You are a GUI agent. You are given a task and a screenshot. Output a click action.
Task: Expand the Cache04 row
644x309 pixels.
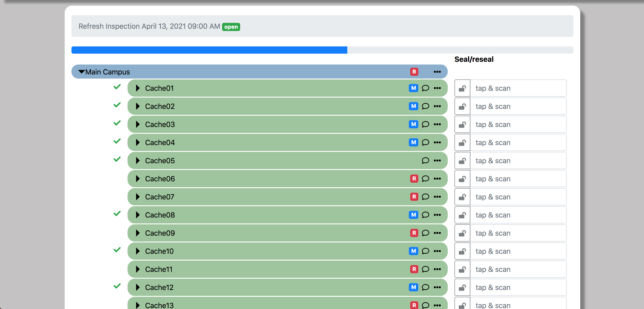(x=138, y=142)
